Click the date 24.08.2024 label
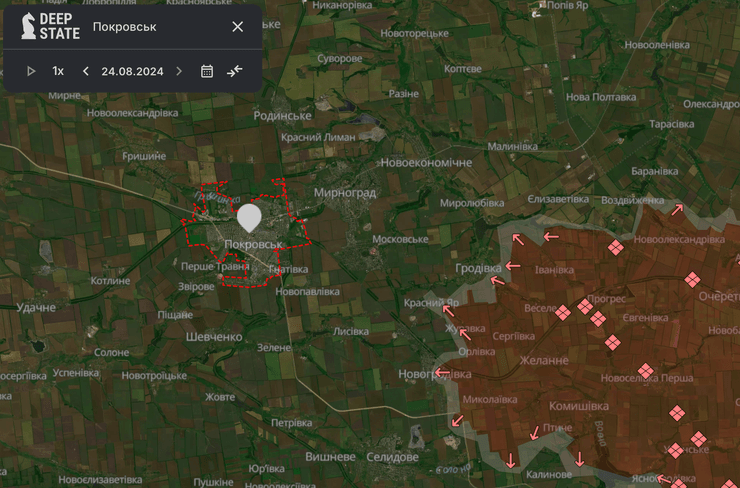This screenshot has width=740, height=488. click(x=132, y=71)
